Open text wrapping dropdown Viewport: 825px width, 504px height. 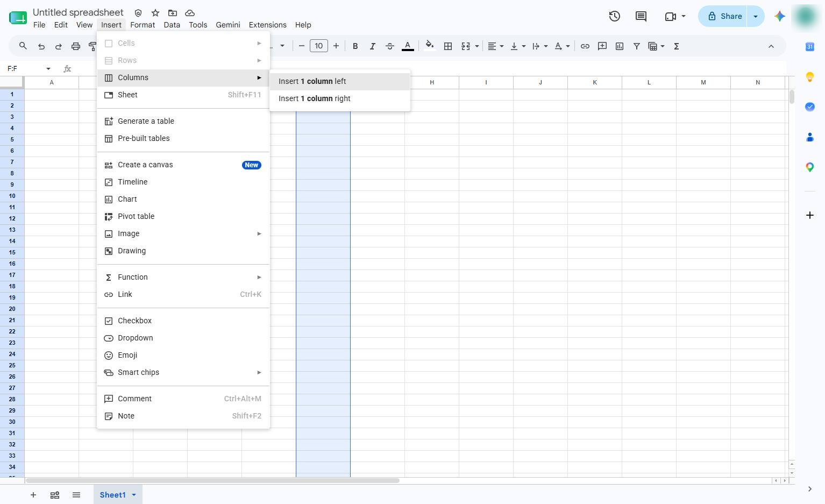coord(540,46)
